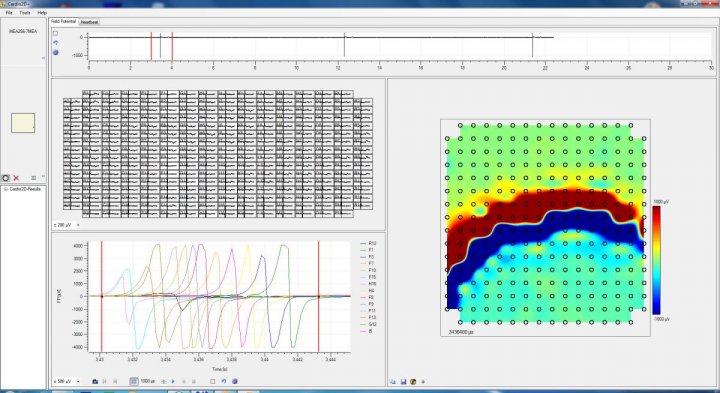Click the globe icon in bottom plot toolbar
This screenshot has height=393, width=720.
[x=235, y=382]
